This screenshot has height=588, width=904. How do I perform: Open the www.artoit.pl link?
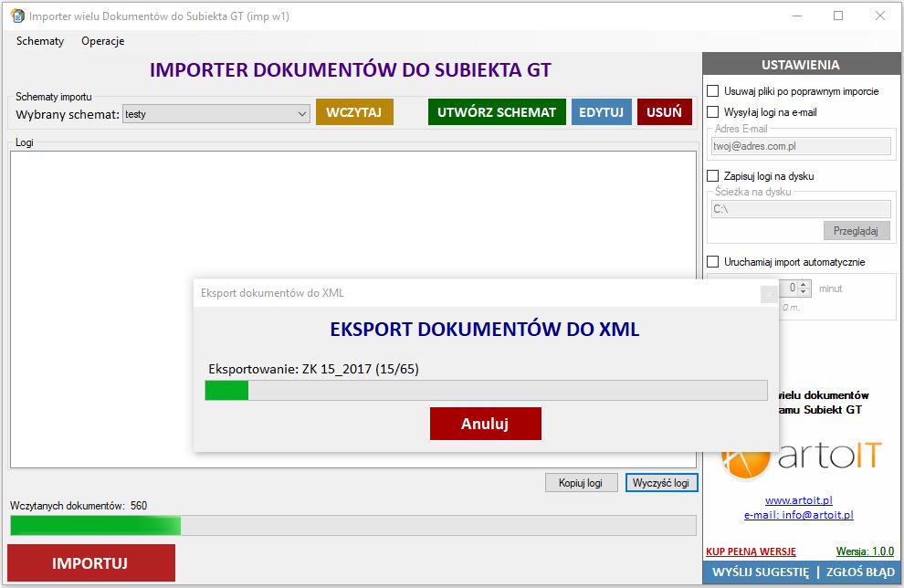pyautogui.click(x=798, y=500)
